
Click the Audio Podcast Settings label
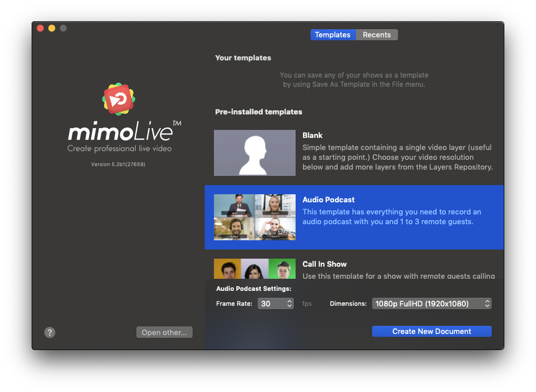254,289
